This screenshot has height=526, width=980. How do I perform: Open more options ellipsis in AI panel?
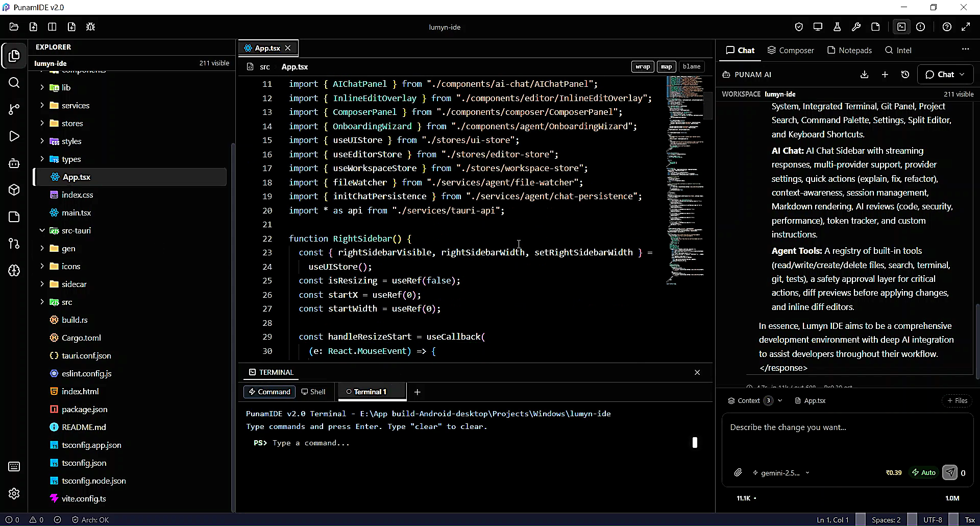click(x=965, y=49)
